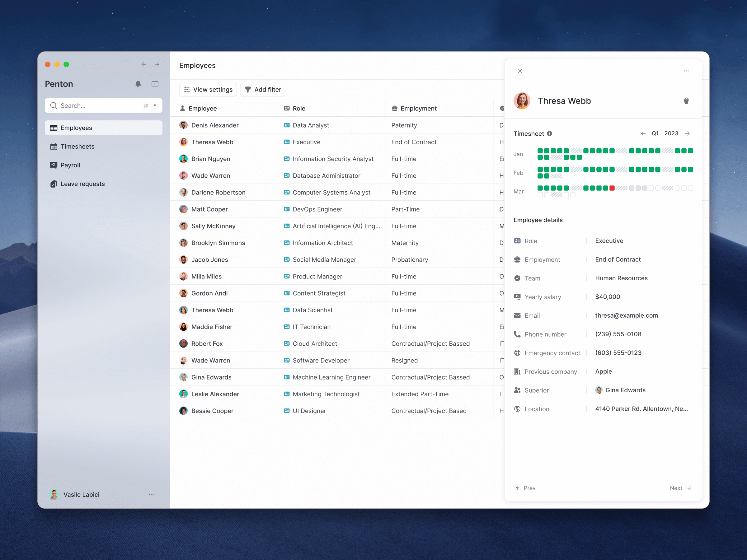747x560 pixels.
Task: Delete employee with the trash icon
Action: [686, 101]
